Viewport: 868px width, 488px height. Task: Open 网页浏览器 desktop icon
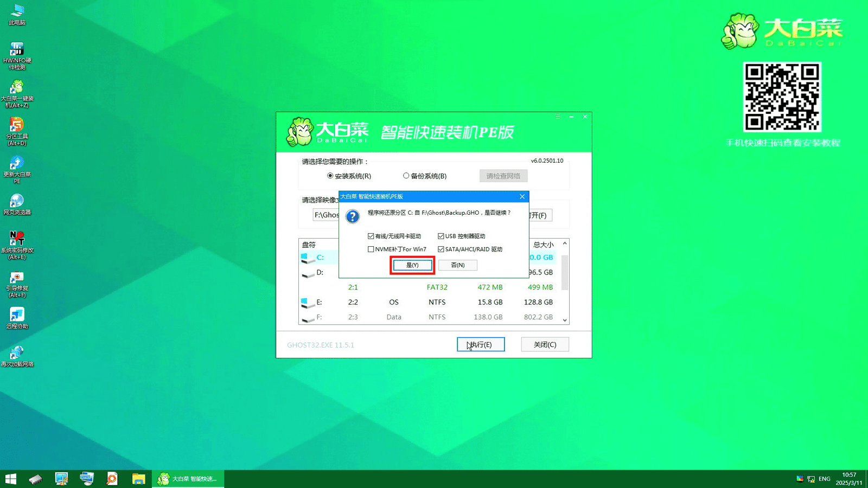[x=17, y=204]
